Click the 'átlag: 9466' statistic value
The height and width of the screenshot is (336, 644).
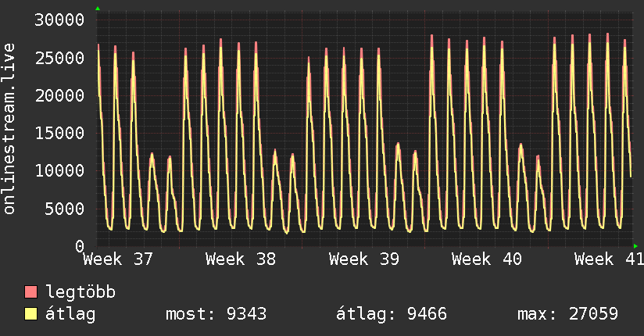click(x=391, y=314)
